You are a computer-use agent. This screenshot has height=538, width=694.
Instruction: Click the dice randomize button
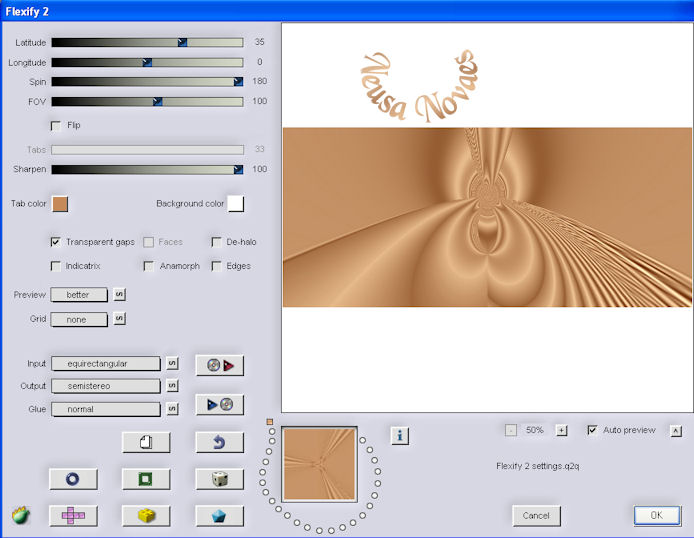pos(220,479)
